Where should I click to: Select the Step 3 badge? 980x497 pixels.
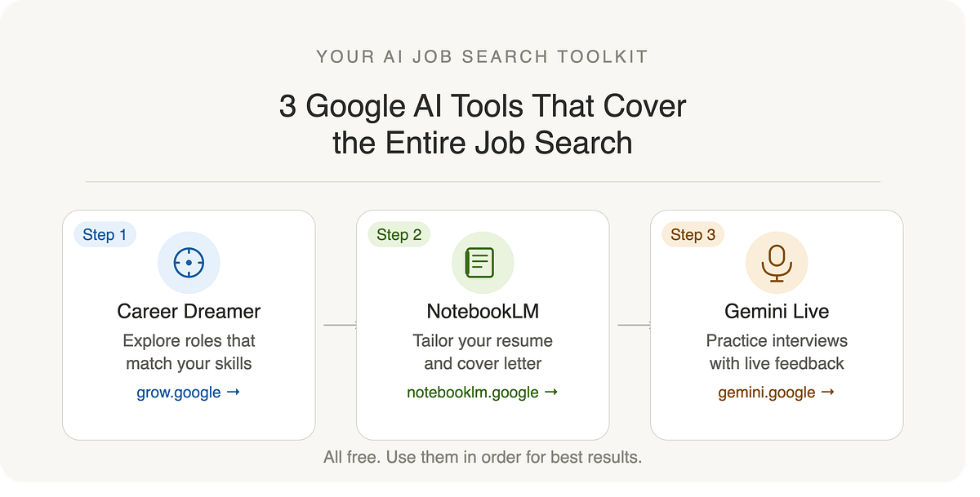(693, 235)
